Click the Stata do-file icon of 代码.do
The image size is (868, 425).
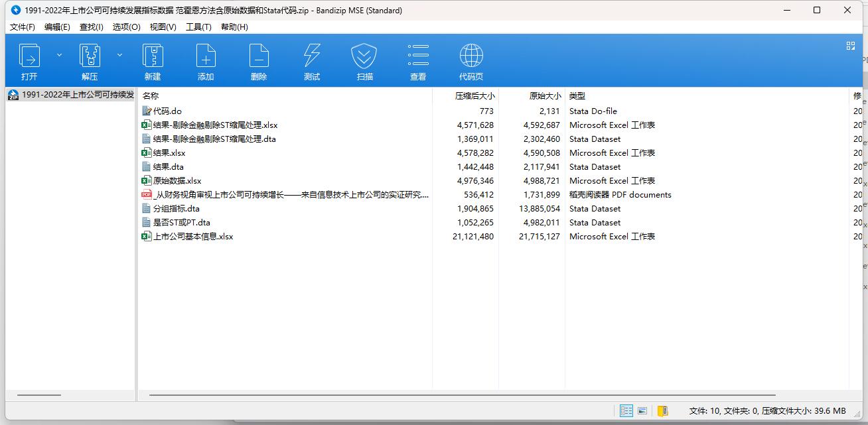tap(147, 111)
